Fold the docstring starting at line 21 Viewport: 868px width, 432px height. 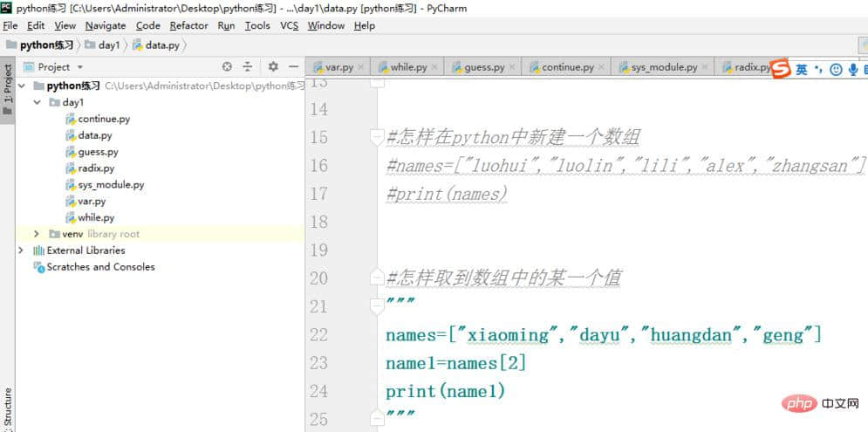click(x=377, y=306)
